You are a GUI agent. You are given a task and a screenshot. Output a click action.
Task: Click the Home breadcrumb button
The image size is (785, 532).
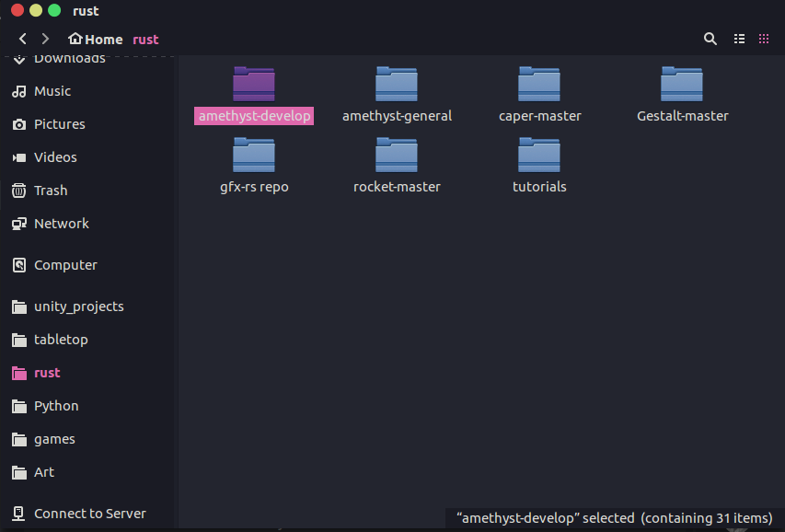[96, 40]
